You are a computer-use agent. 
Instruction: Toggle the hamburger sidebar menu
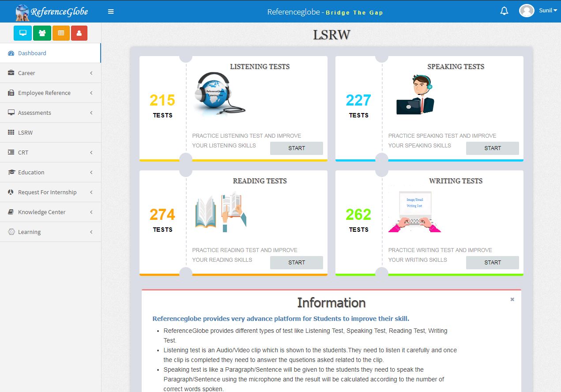(x=111, y=11)
